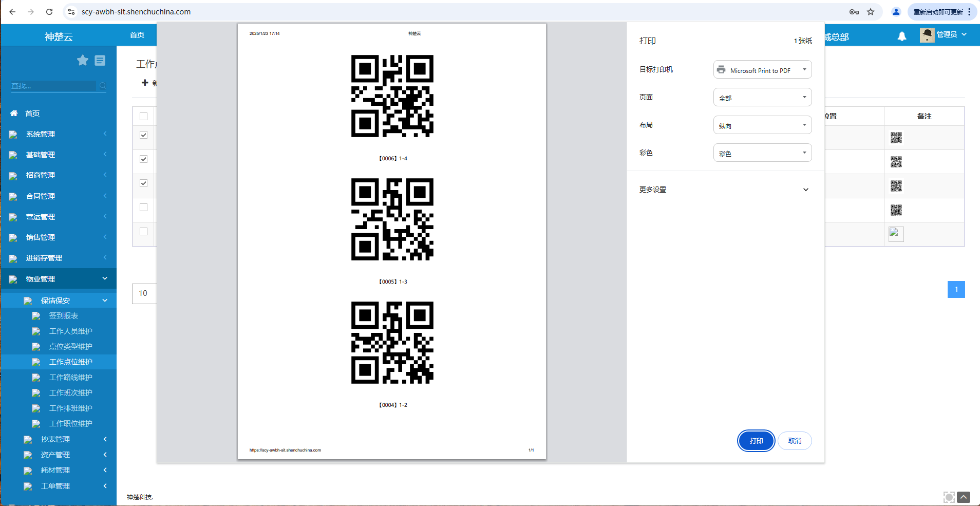
Task: Open the 页面 pages dropdown
Action: [762, 98]
